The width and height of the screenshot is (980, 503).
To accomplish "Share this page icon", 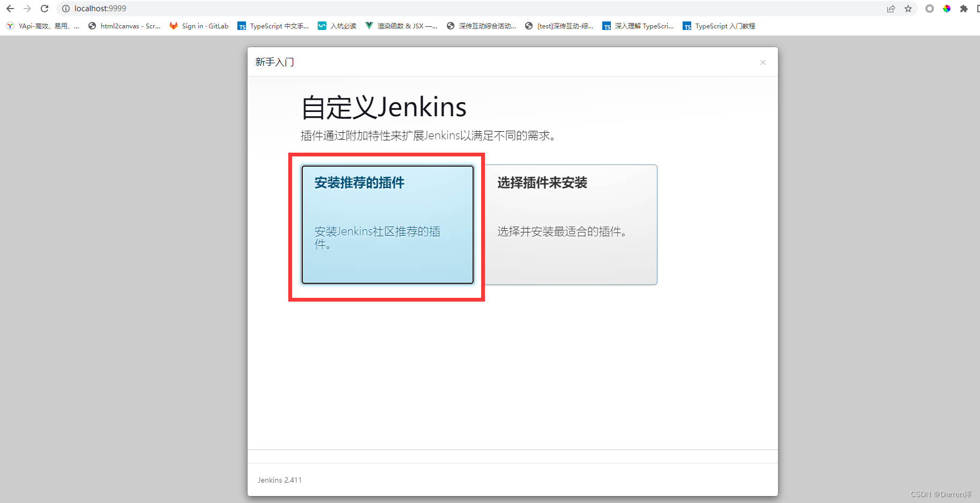I will [x=891, y=9].
